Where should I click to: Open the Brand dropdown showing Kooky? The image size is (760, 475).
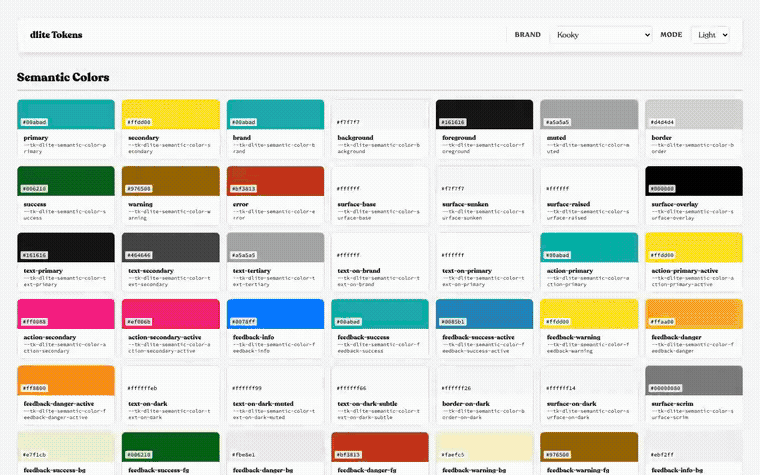point(601,35)
